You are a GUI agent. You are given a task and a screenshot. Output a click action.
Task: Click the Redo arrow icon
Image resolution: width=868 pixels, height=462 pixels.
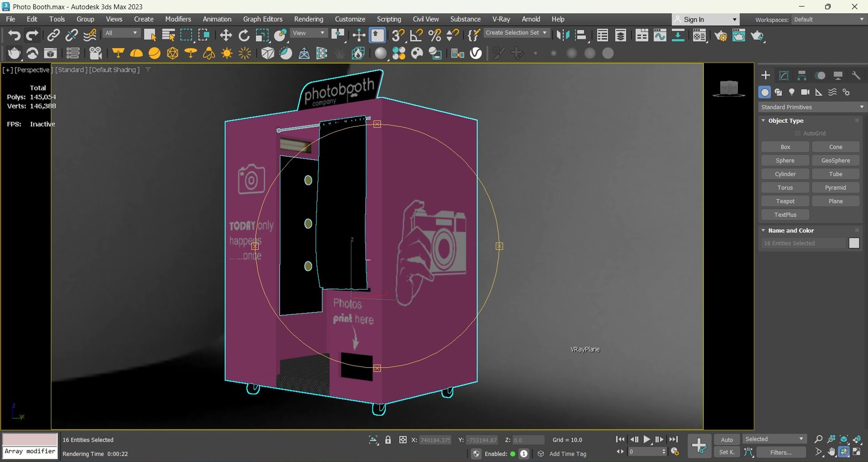(32, 35)
